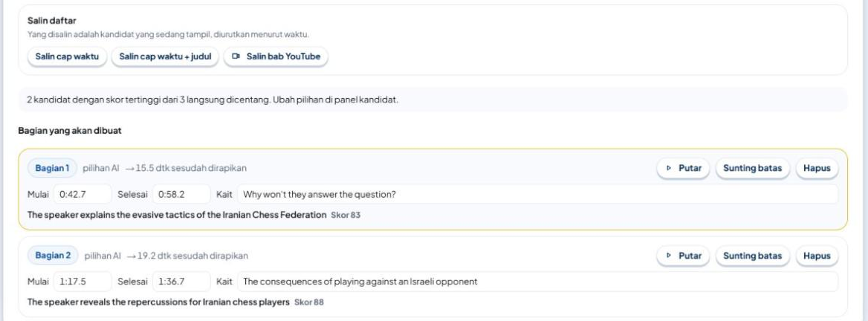
Task: Delete Bagian 1 using Hapus
Action: point(817,168)
